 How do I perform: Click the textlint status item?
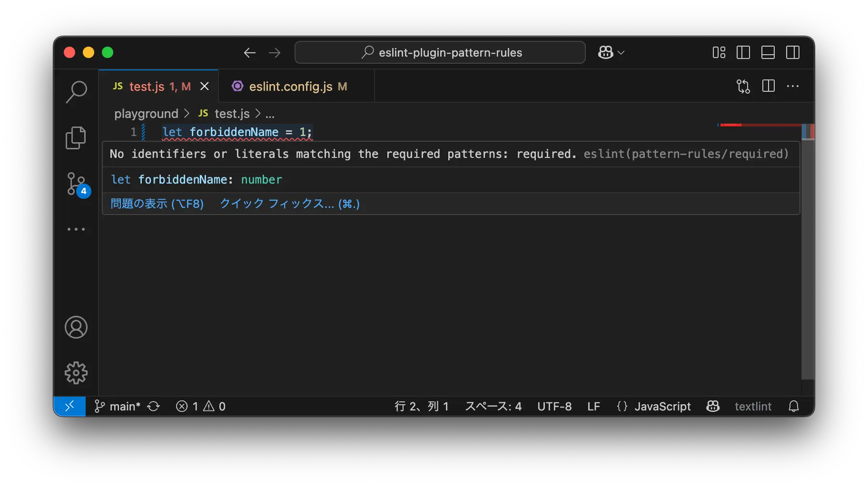tap(753, 406)
